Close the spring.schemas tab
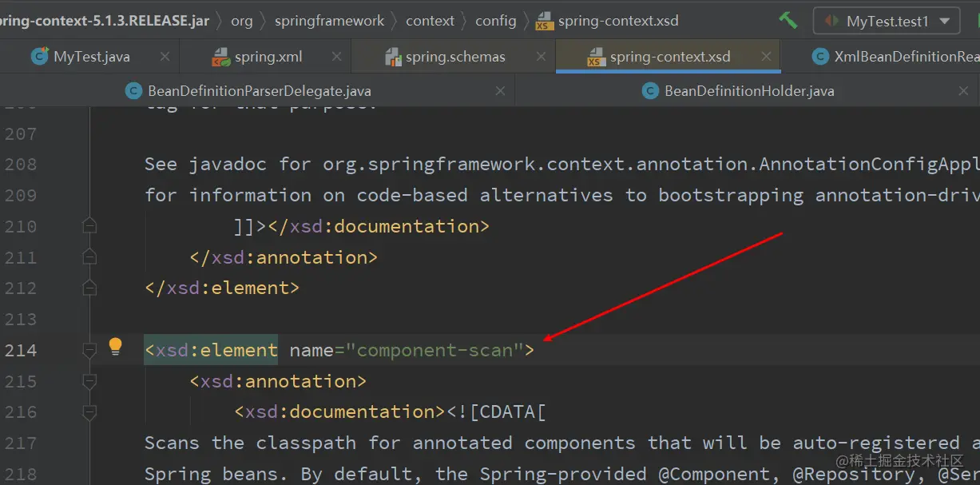 click(539, 57)
